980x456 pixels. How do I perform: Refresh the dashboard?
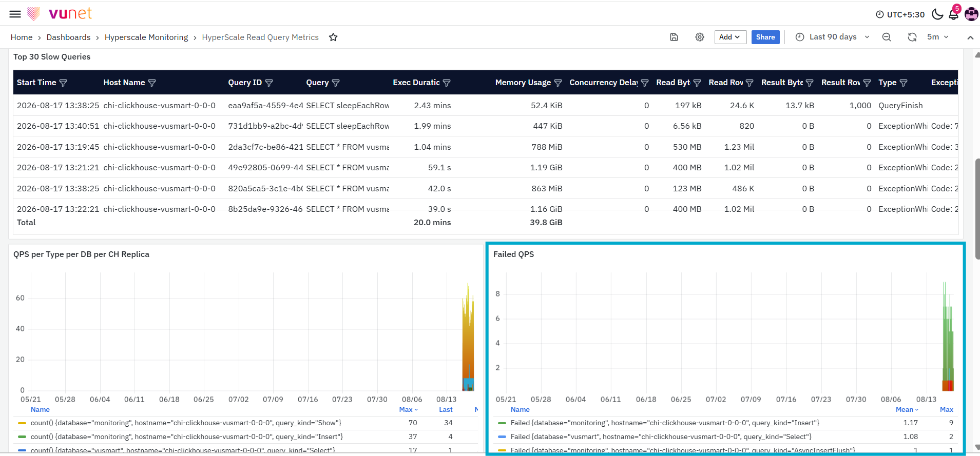[912, 37]
